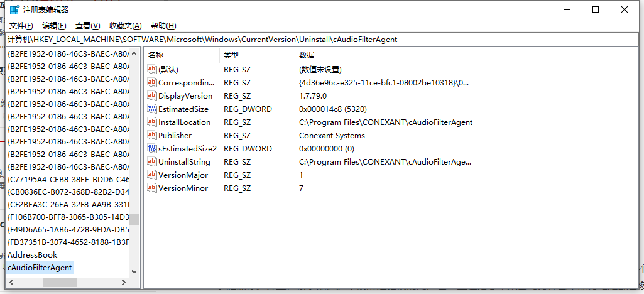The width and height of the screenshot is (644, 294).
Task: Select the binary icon beside EstimatedSize
Action: coord(152,109)
